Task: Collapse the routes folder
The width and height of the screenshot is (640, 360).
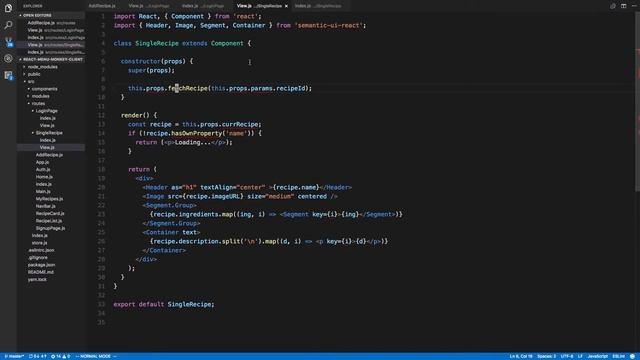Action: (x=38, y=104)
